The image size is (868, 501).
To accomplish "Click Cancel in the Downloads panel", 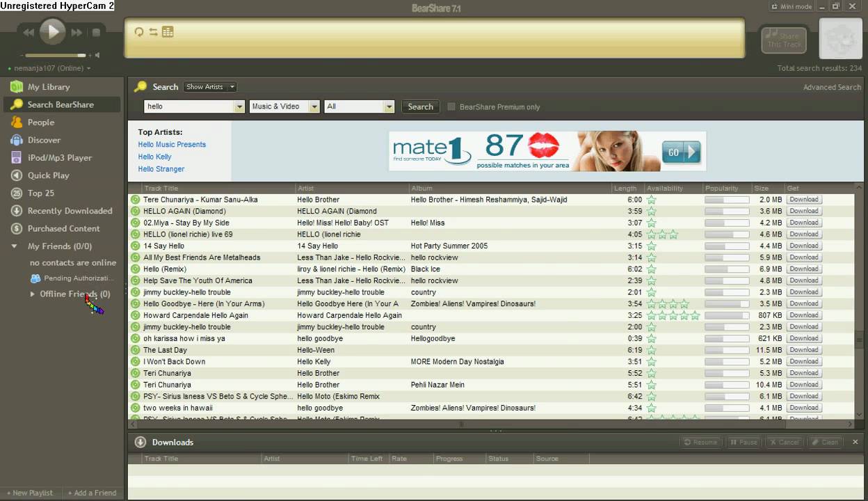I will pos(784,442).
